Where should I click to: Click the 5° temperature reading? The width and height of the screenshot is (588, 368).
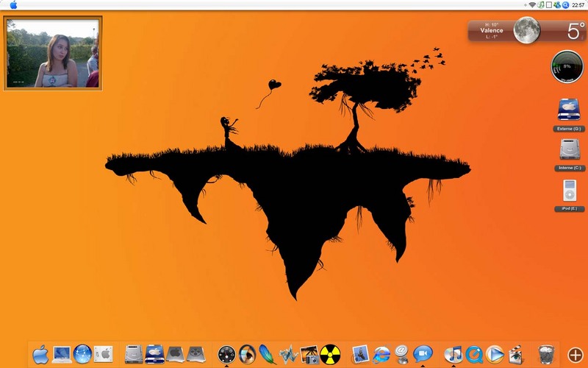(576, 31)
